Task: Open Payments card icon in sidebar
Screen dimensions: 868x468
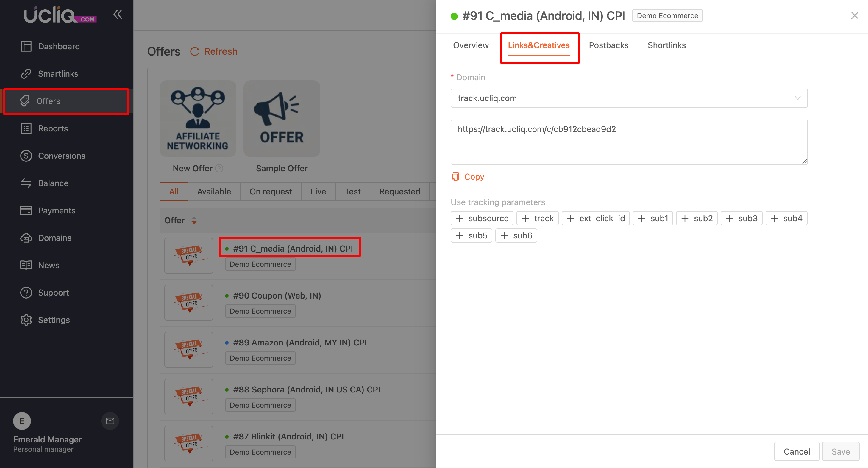Action: tap(26, 211)
